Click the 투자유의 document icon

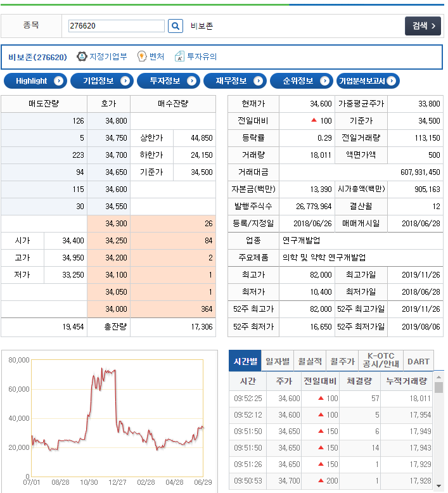(x=179, y=56)
